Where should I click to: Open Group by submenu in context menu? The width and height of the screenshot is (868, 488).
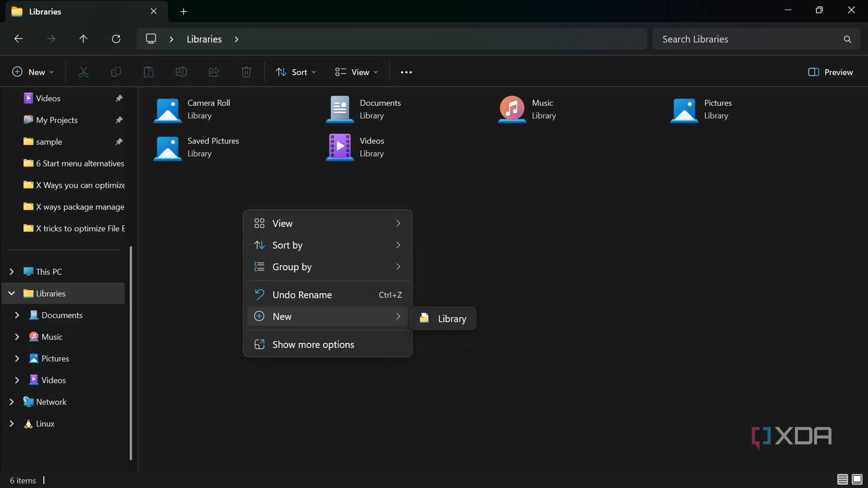pyautogui.click(x=328, y=267)
